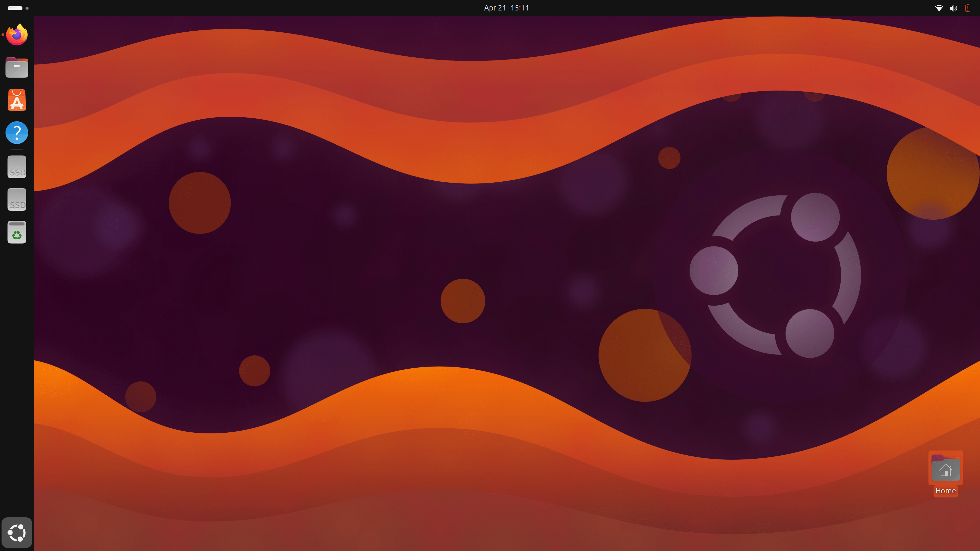Click the volume speaker icon
Image resolution: width=980 pixels, height=551 pixels.
(x=953, y=8)
